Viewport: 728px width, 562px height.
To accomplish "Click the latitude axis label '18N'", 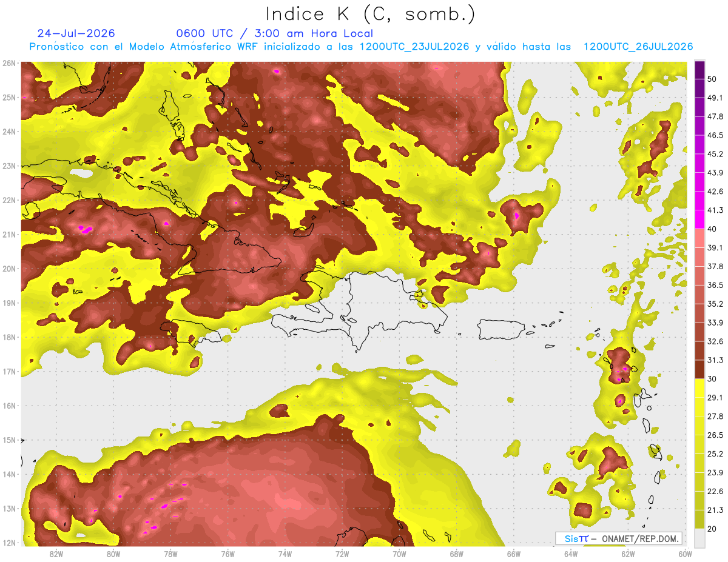I will point(9,337).
